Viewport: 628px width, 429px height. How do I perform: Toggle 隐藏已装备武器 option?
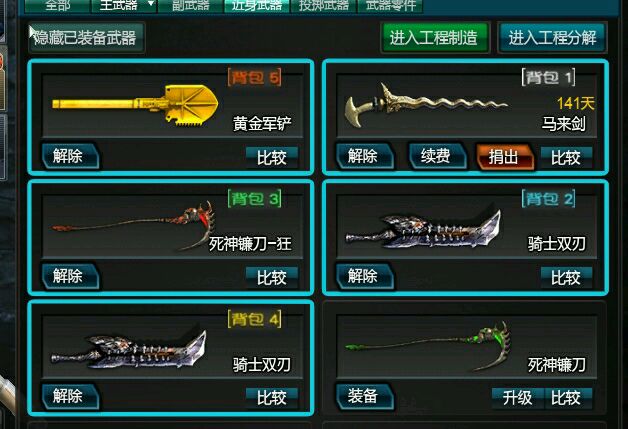[x=86, y=38]
